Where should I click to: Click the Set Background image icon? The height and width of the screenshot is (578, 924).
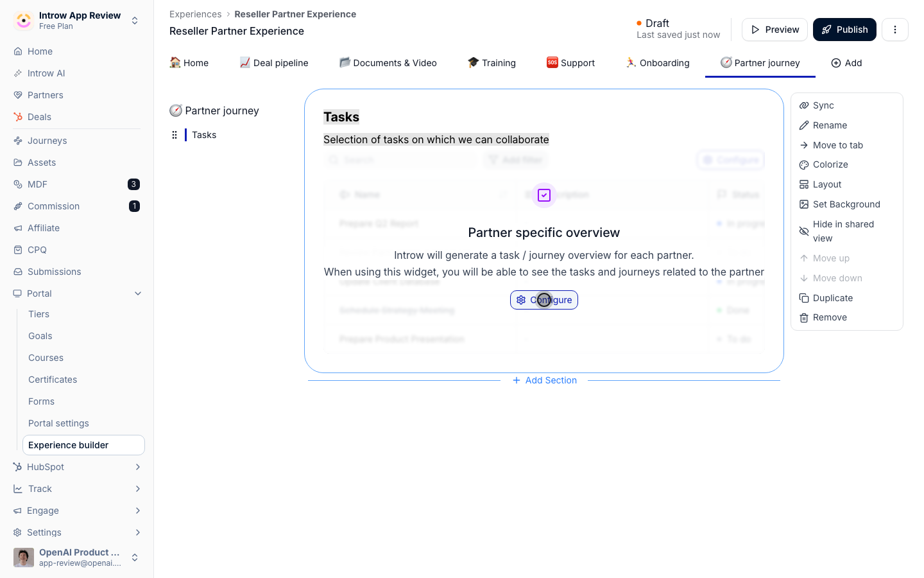pos(804,204)
